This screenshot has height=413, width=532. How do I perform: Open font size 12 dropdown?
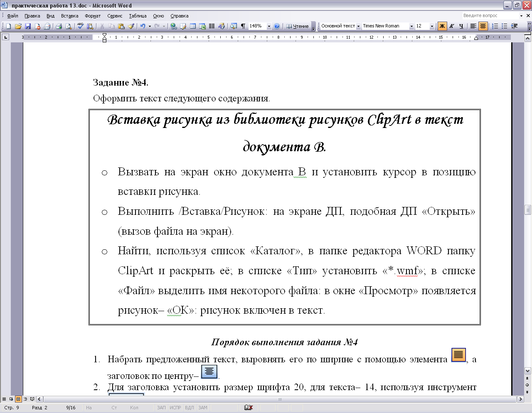coord(432,26)
